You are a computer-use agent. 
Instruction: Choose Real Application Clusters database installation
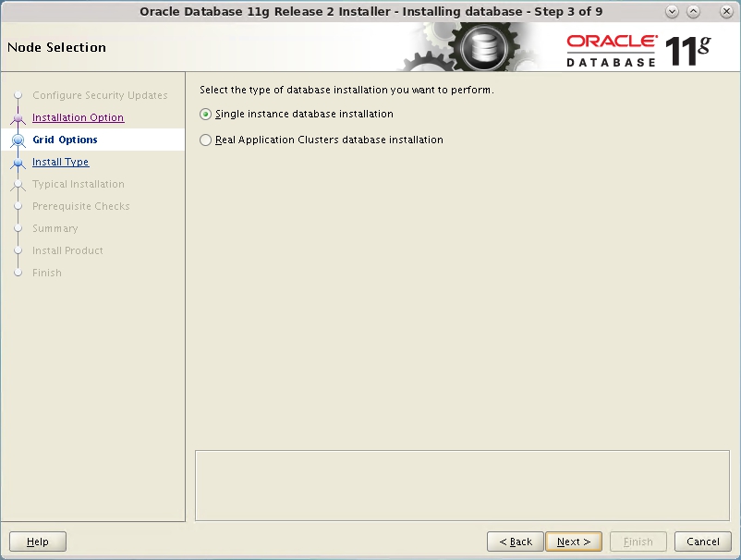[205, 140]
